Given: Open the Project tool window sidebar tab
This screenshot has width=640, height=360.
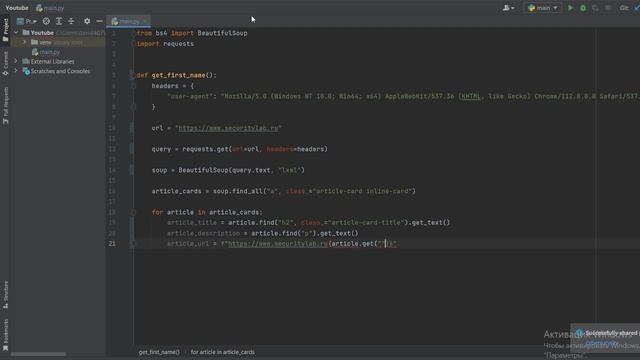Looking at the screenshot, I should point(5,29).
